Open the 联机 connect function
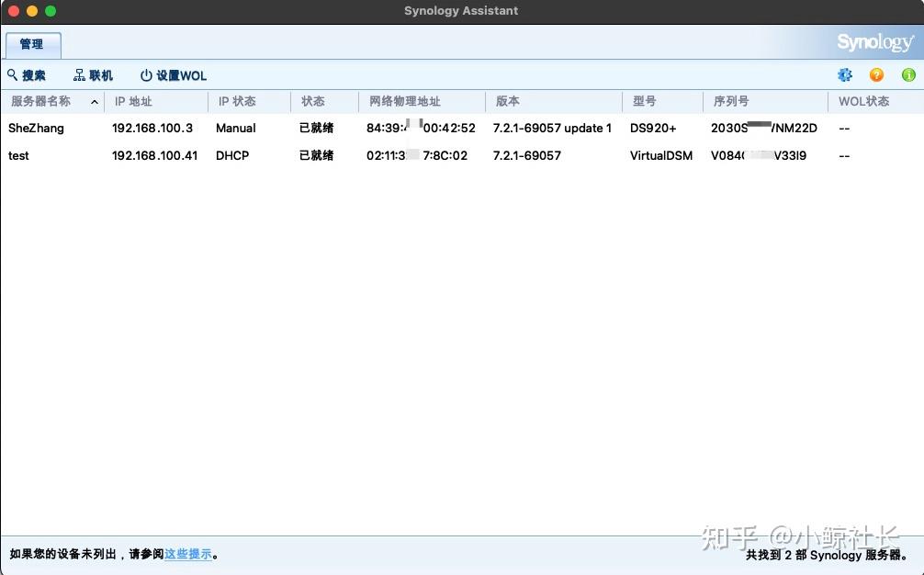This screenshot has width=924, height=575. (x=93, y=74)
